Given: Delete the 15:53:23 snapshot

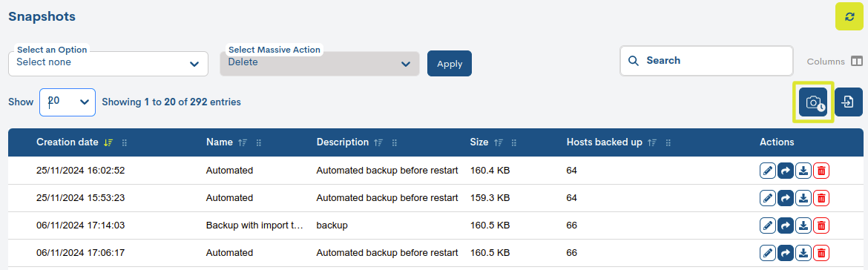Looking at the screenshot, I should 821,197.
